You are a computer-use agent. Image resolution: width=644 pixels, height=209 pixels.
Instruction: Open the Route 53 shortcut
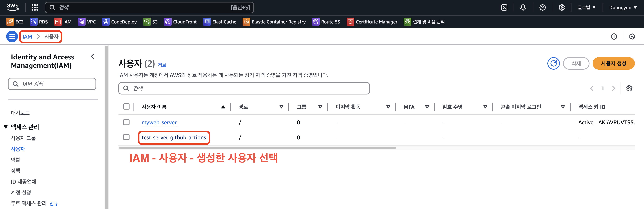coord(326,22)
